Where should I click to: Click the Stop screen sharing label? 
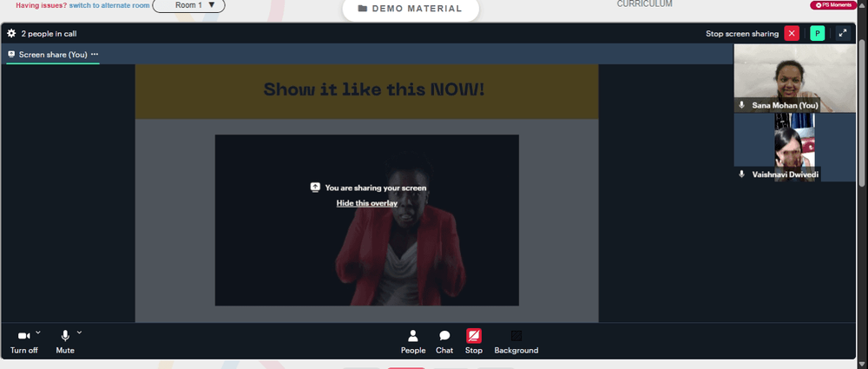coord(742,34)
